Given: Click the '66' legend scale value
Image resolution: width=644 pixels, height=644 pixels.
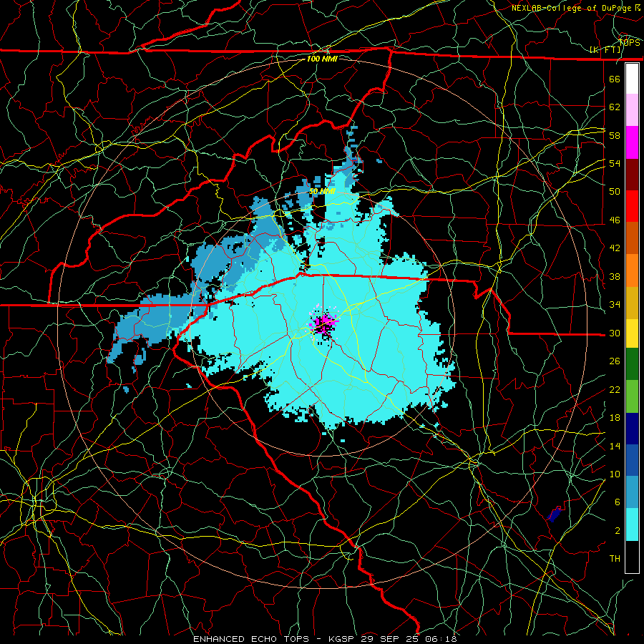Looking at the screenshot, I should (615, 79).
